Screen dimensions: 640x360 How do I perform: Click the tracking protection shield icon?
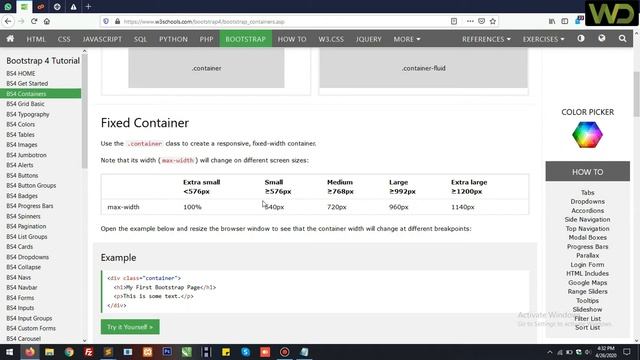106,21
